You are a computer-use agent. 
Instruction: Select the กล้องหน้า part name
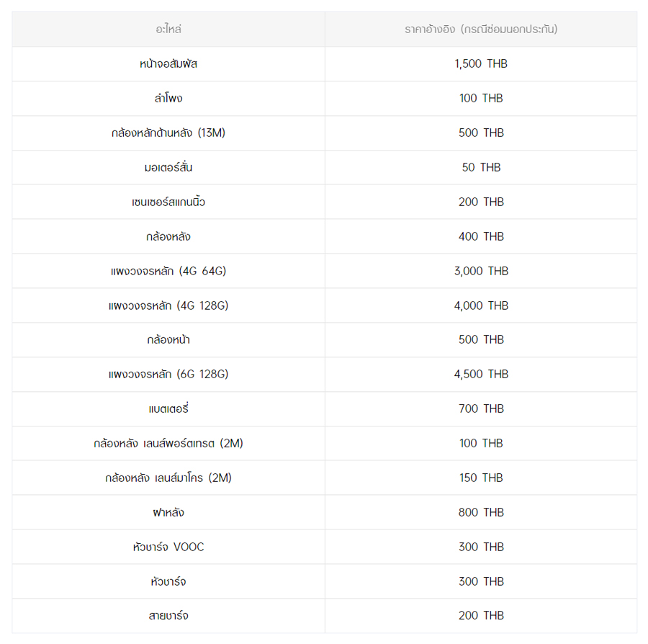168,340
